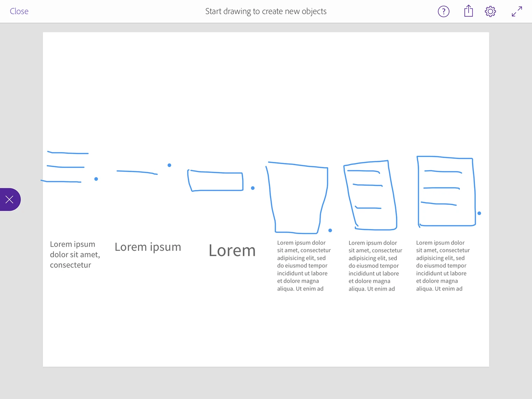Click the "Lorem ipsum" subheading text
This screenshot has width=532, height=399.
[x=148, y=247]
